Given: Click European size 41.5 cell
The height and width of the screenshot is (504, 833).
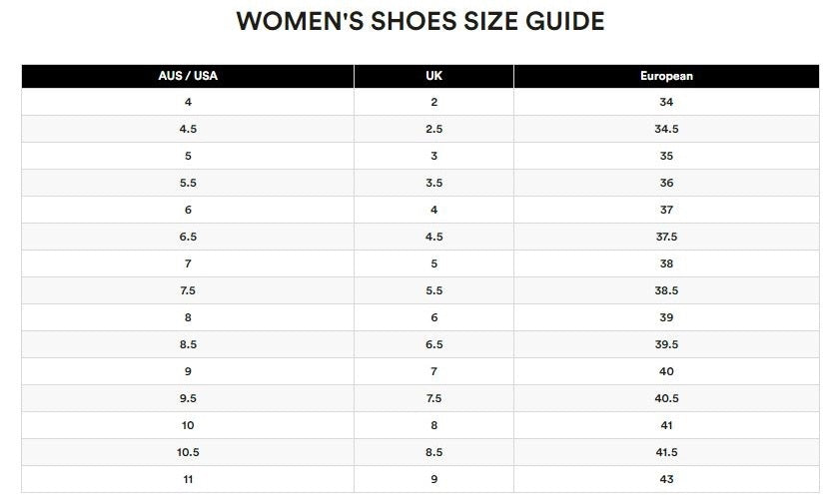Looking at the screenshot, I should 666,452.
